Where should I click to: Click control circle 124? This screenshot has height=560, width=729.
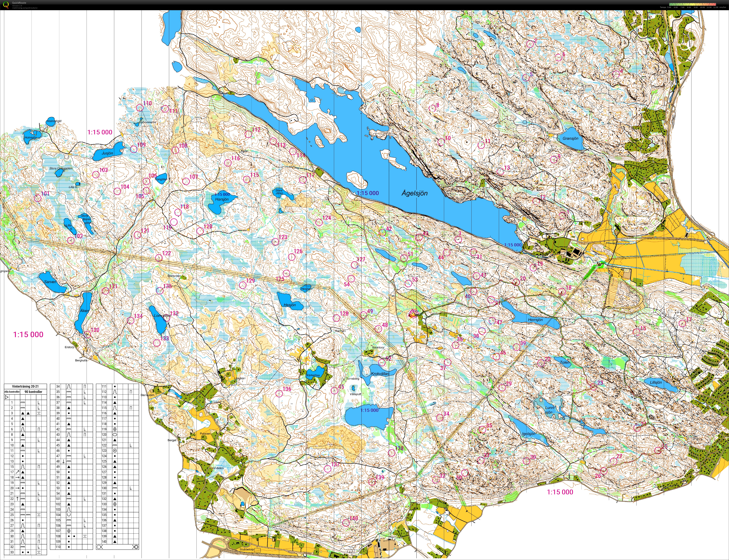click(x=319, y=222)
